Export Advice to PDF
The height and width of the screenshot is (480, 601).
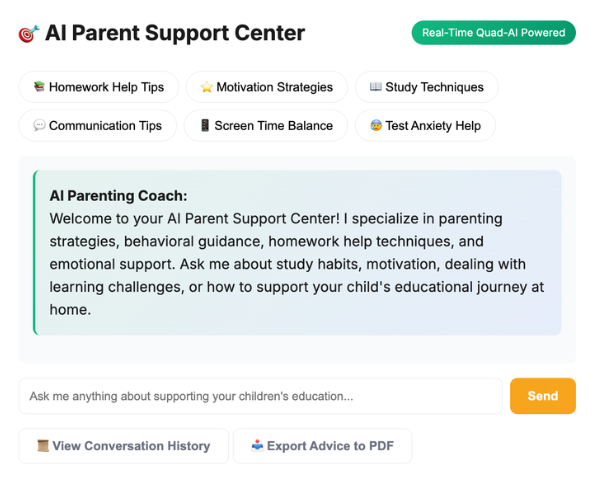pos(322,446)
